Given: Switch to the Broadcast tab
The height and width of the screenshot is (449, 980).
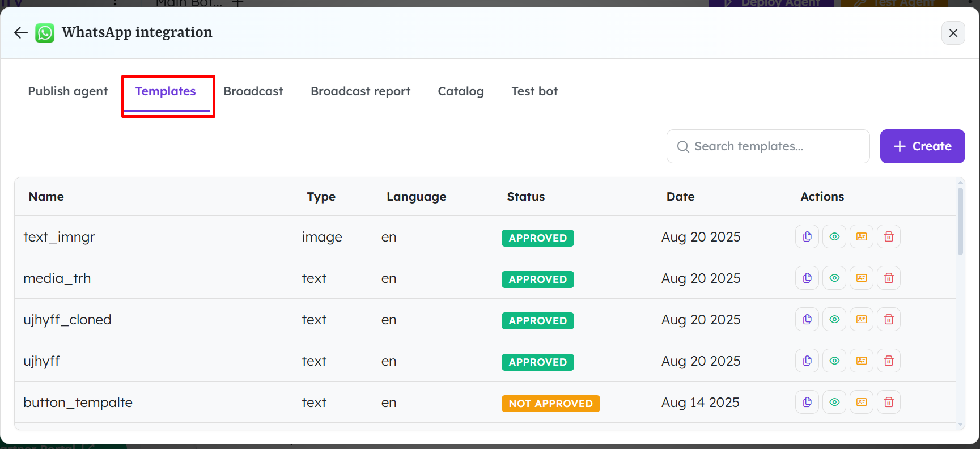Looking at the screenshot, I should click(253, 91).
